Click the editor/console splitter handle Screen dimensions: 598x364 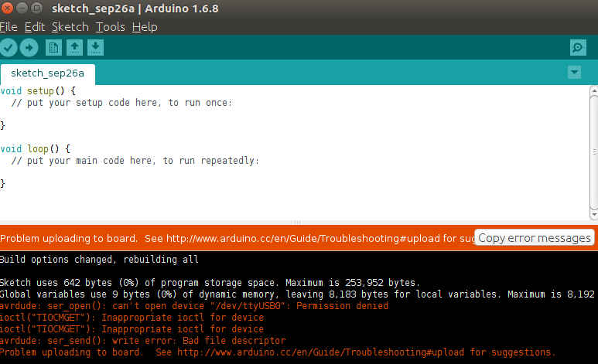(x=296, y=223)
